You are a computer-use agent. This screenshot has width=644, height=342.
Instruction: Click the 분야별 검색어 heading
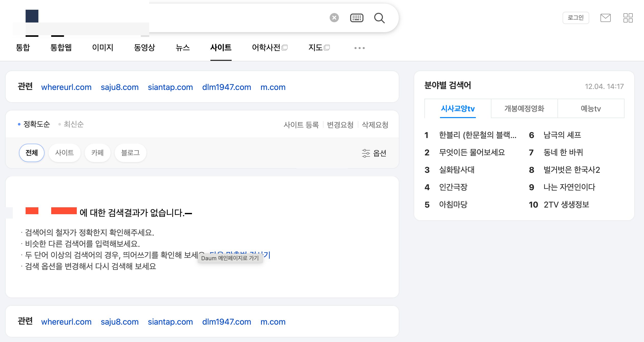pyautogui.click(x=447, y=85)
